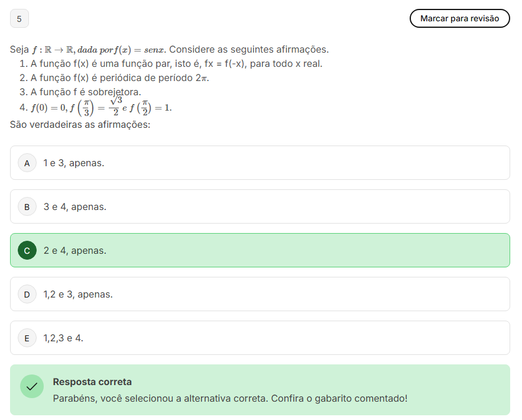Viewport: 522px width, 420px height.
Task: Click the "São verdadeiras as afirmações" prompt
Action: point(80,125)
